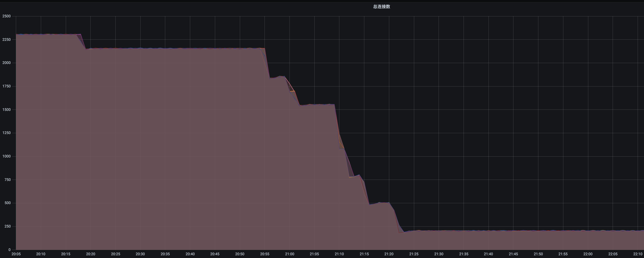Screen dimensions: 644x258
Task: Click the 21:00 time axis label
Action: [289, 254]
